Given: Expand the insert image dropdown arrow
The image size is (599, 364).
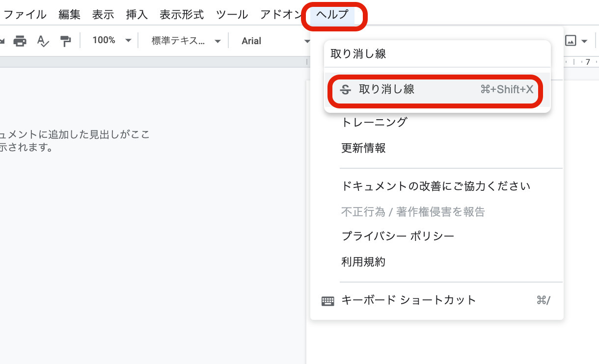Looking at the screenshot, I should point(584,41).
